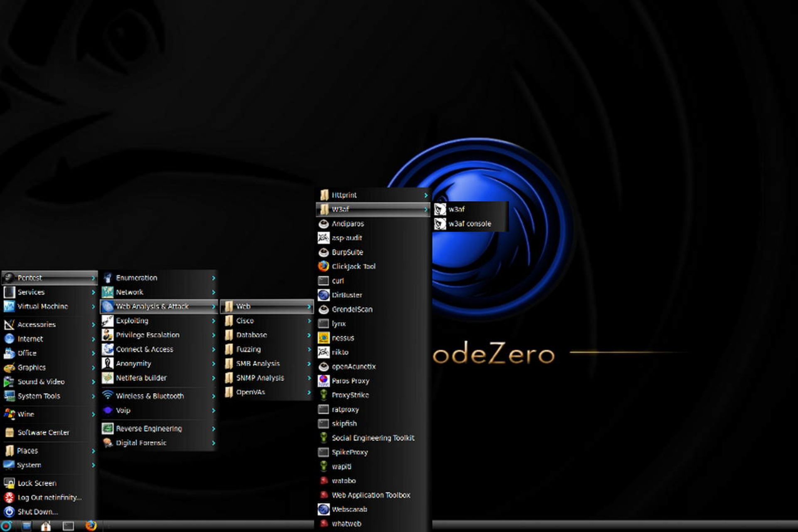Open the Virtual Machine menu entry
798x532 pixels.
pos(49,306)
